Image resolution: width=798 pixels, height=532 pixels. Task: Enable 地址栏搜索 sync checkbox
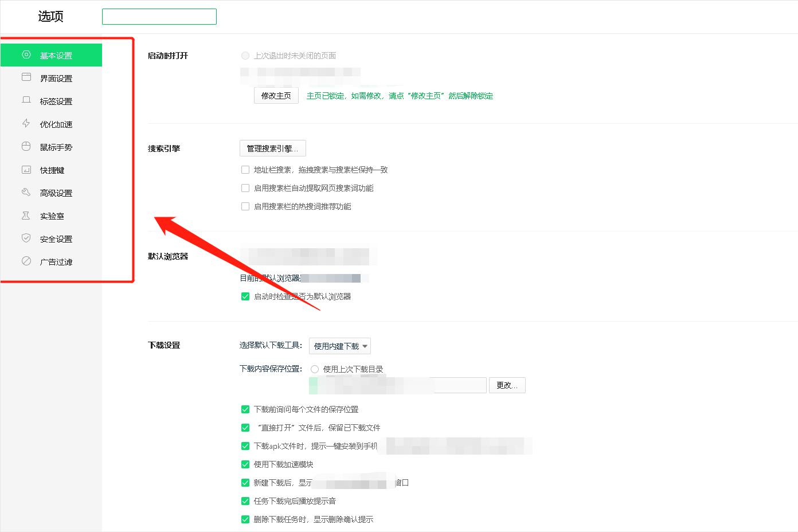point(245,170)
